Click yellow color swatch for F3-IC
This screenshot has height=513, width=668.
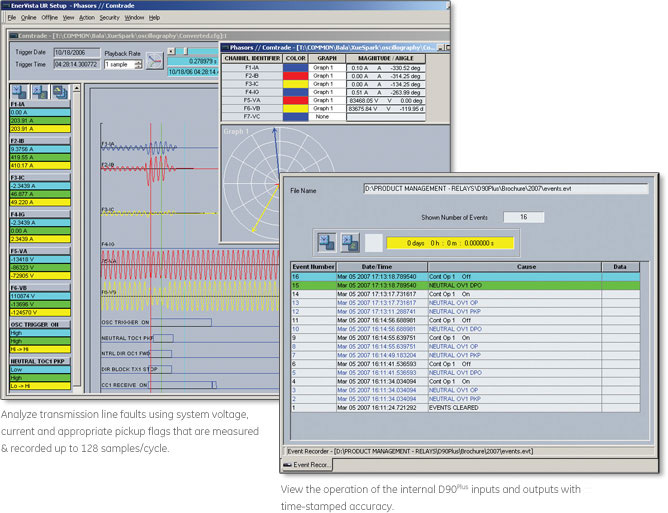pos(295,84)
